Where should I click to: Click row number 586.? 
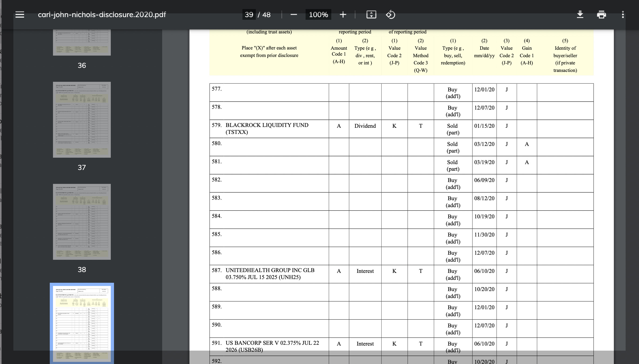(217, 252)
